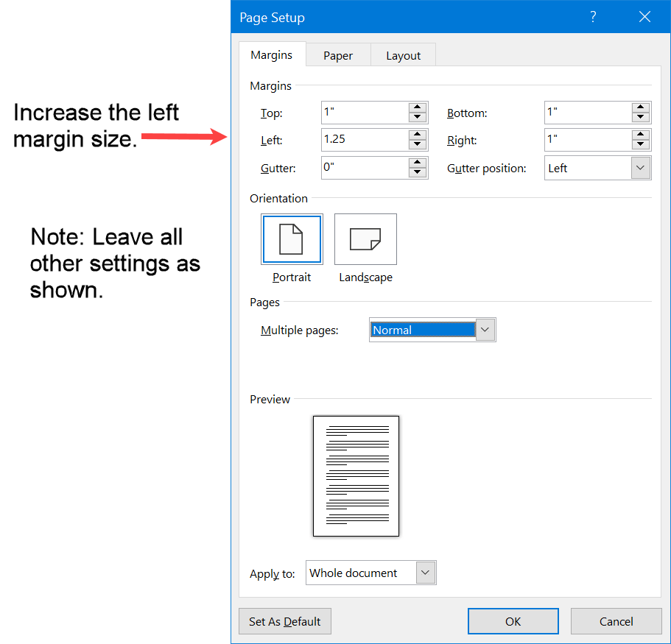Increase the Top margin with its up arrow

click(418, 107)
